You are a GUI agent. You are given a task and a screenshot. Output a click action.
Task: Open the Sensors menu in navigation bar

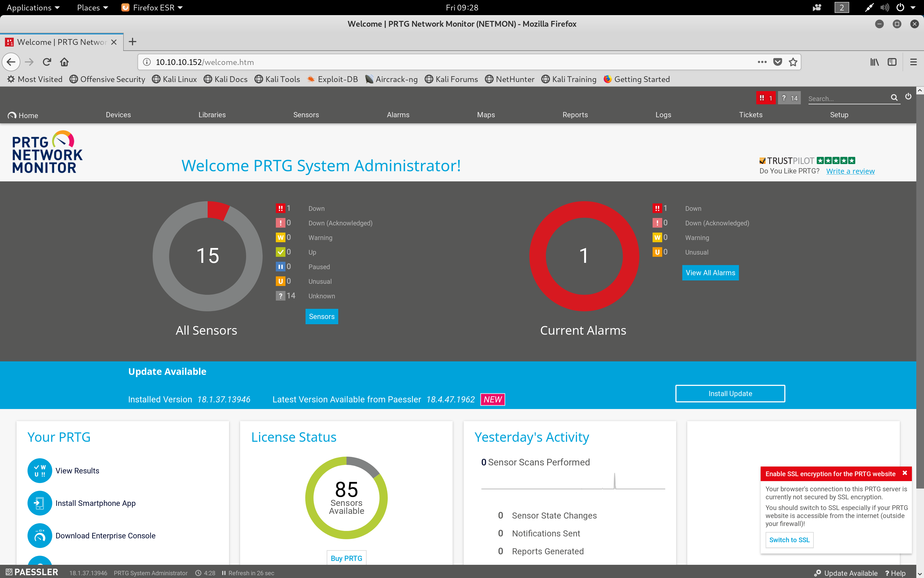pos(306,115)
